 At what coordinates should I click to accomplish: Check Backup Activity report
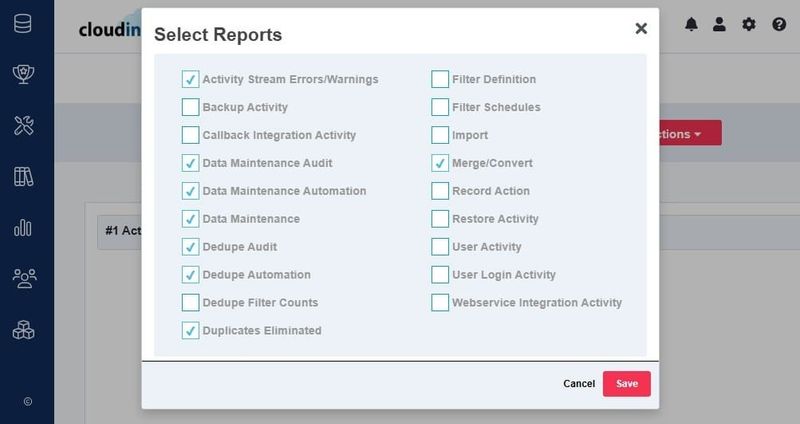(190, 107)
